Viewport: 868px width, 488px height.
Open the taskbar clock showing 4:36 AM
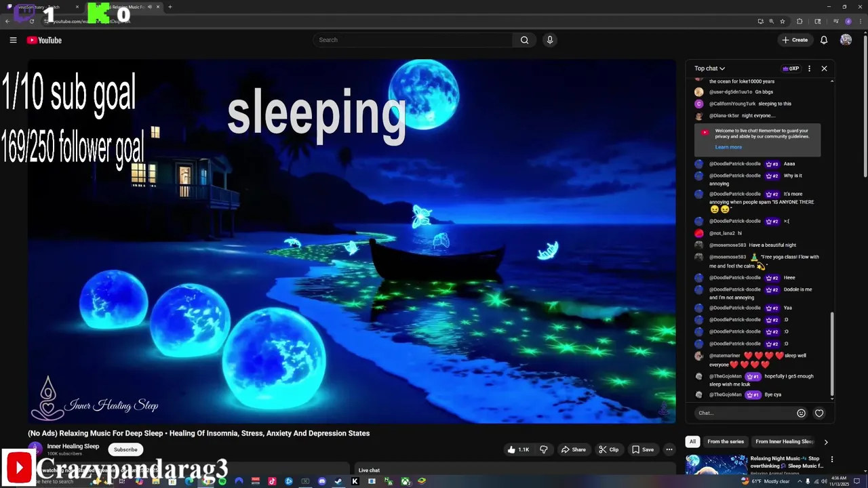coord(840,481)
